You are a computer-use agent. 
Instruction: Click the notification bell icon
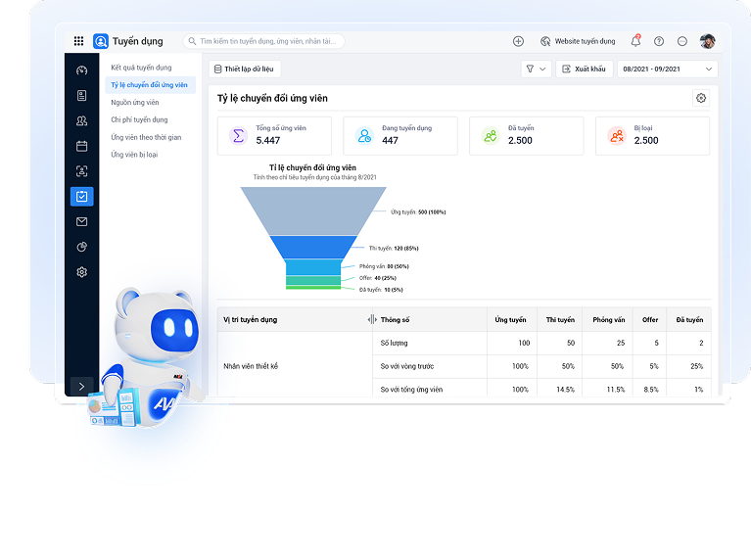[x=635, y=41]
